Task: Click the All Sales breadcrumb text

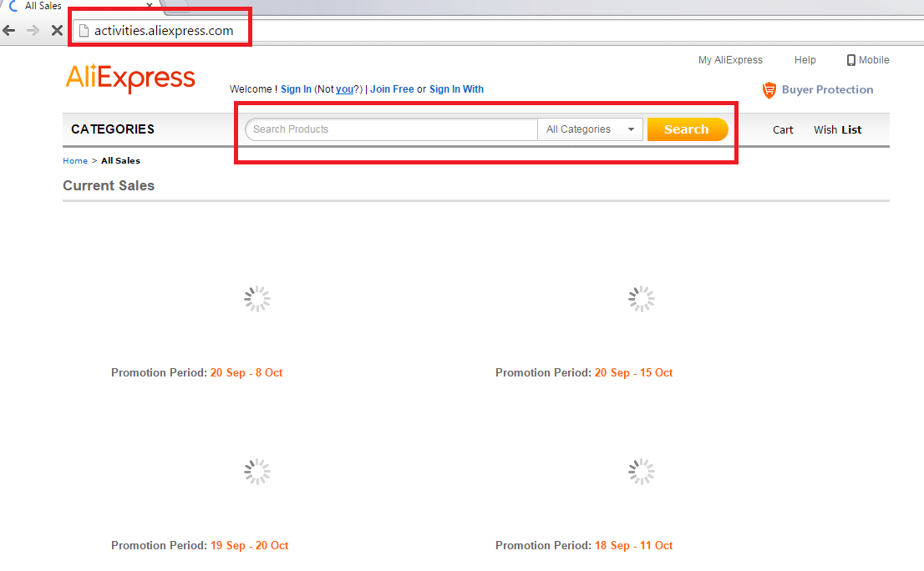Action: coord(121,161)
